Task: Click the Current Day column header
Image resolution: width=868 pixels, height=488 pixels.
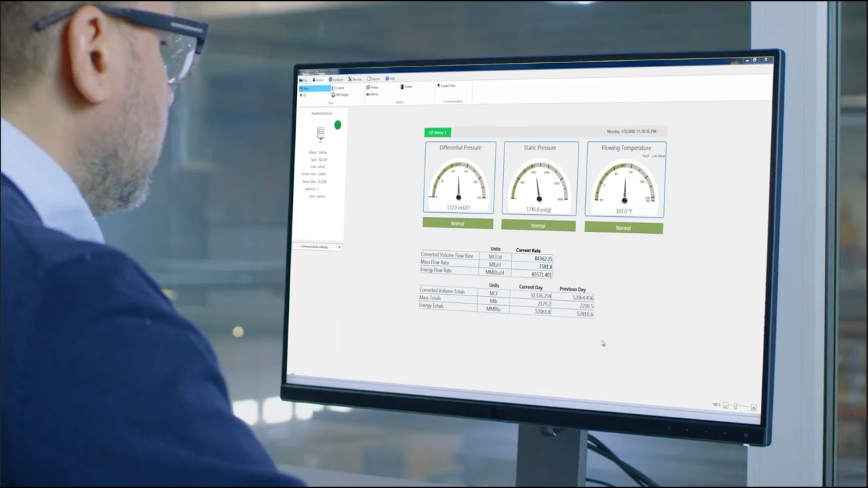Action: (531, 287)
